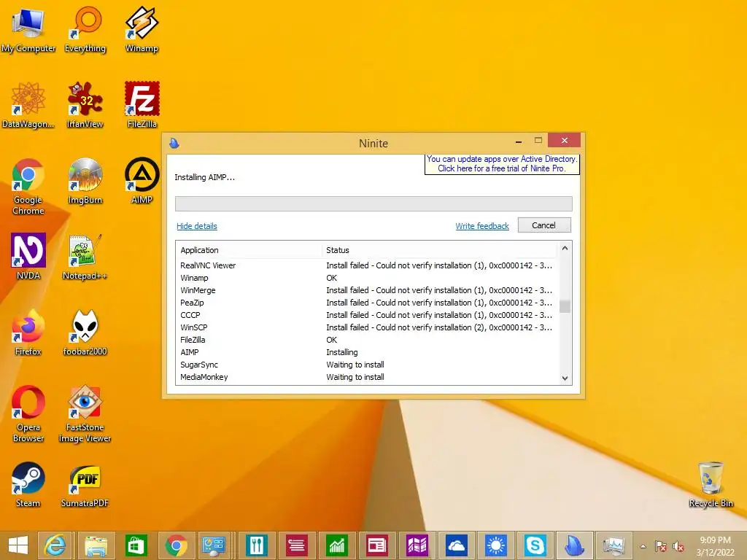Open the IrfanView desktop icon
Screen dimensions: 747x560
pos(85,105)
